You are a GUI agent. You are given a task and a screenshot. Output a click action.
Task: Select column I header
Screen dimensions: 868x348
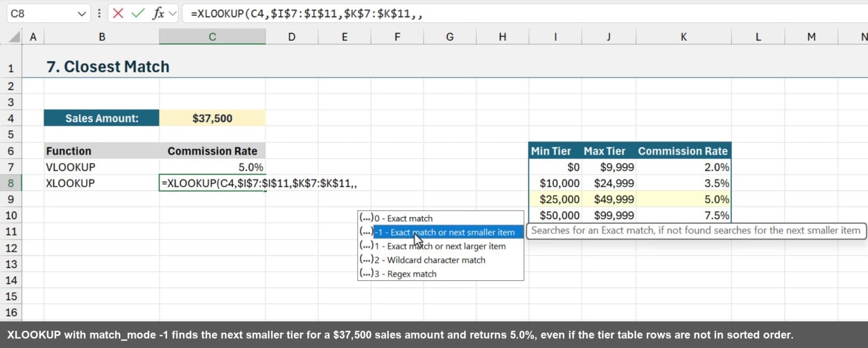[555, 37]
